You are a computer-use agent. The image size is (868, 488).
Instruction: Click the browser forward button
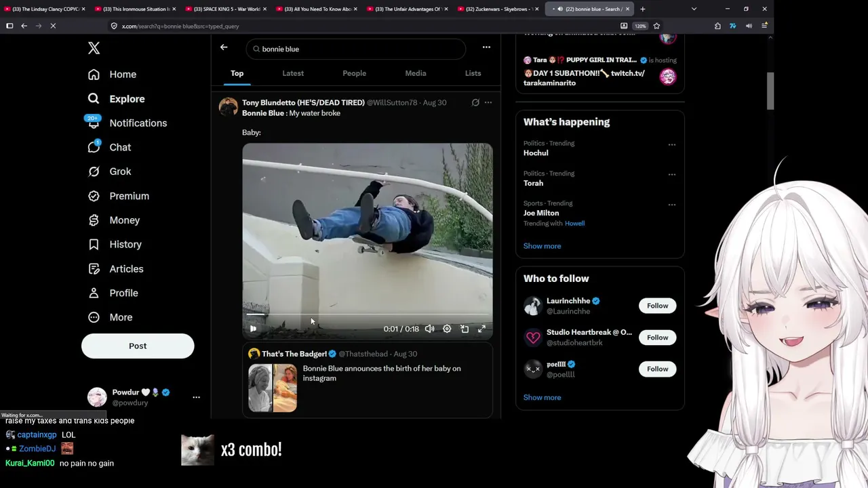pyautogui.click(x=39, y=26)
